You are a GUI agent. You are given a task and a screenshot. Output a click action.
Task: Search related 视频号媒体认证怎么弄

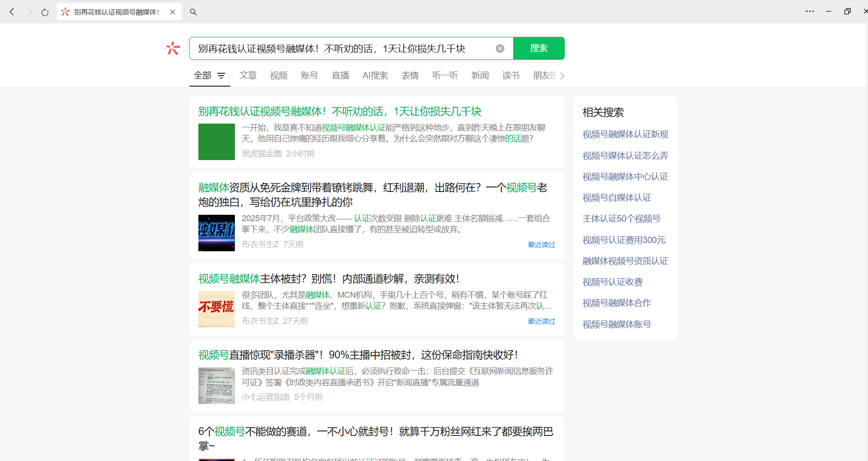pos(625,156)
